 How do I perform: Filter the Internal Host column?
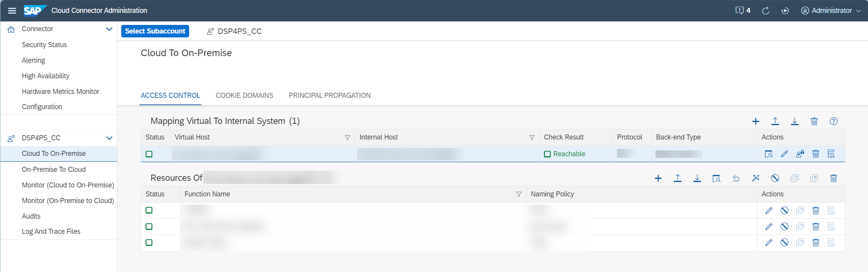(532, 138)
